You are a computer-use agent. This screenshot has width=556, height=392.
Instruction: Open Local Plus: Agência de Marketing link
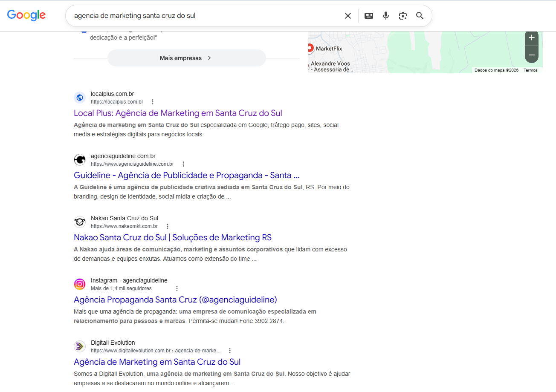pyautogui.click(x=178, y=113)
